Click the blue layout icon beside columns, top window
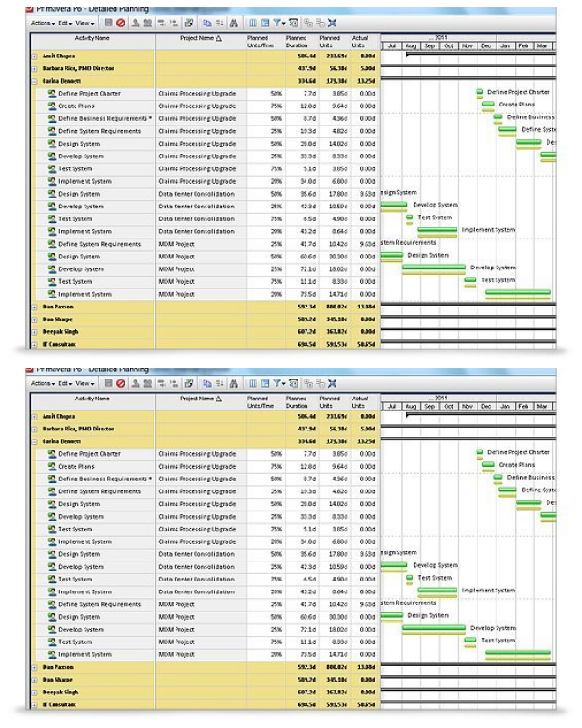The height and width of the screenshot is (728, 582). (x=265, y=23)
